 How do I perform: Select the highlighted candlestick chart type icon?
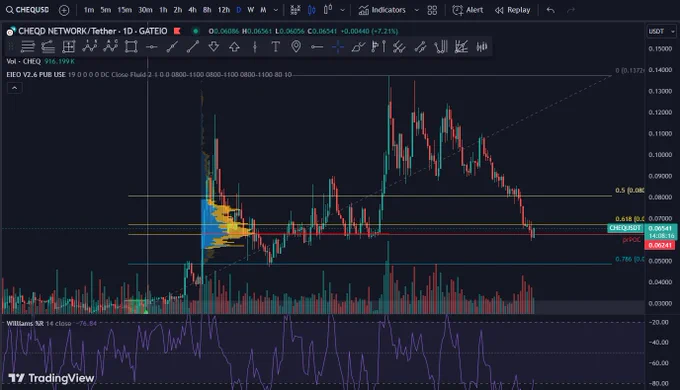[311, 10]
